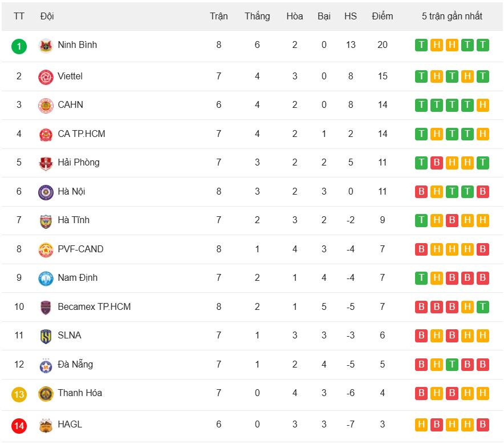504x444 pixels.
Task: Click the Viettel club logo
Action: pos(46,76)
